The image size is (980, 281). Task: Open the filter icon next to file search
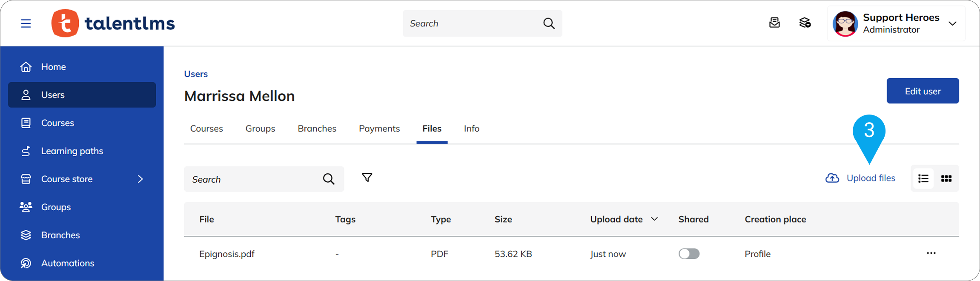(x=367, y=178)
